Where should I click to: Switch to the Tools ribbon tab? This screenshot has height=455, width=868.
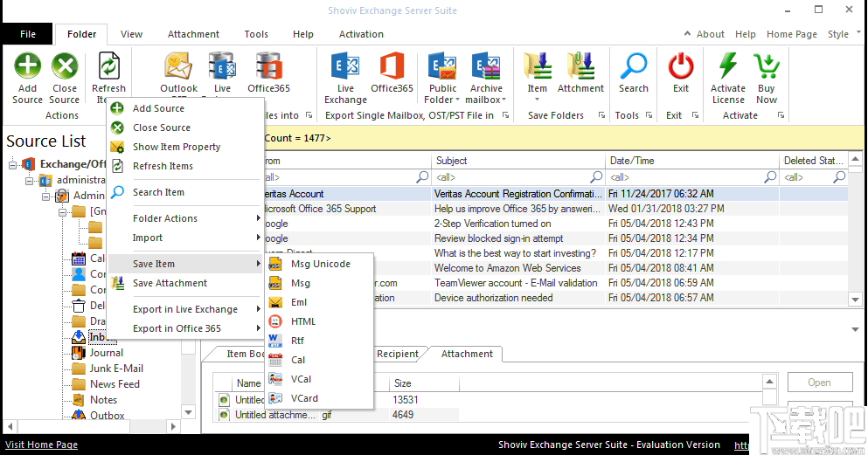point(256,34)
